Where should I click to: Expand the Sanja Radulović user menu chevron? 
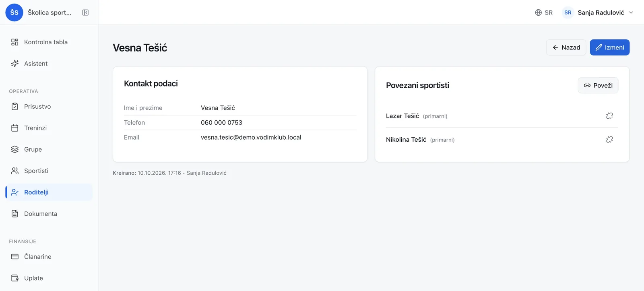631,12
